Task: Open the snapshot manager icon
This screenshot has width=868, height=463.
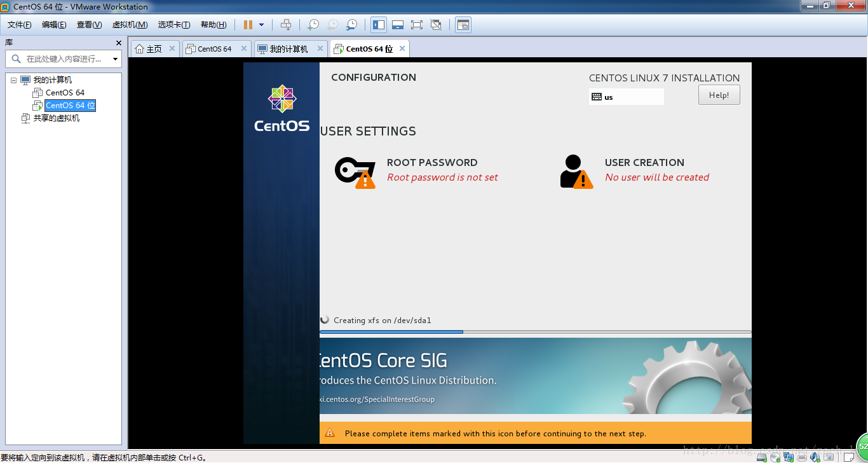Action: pos(351,25)
